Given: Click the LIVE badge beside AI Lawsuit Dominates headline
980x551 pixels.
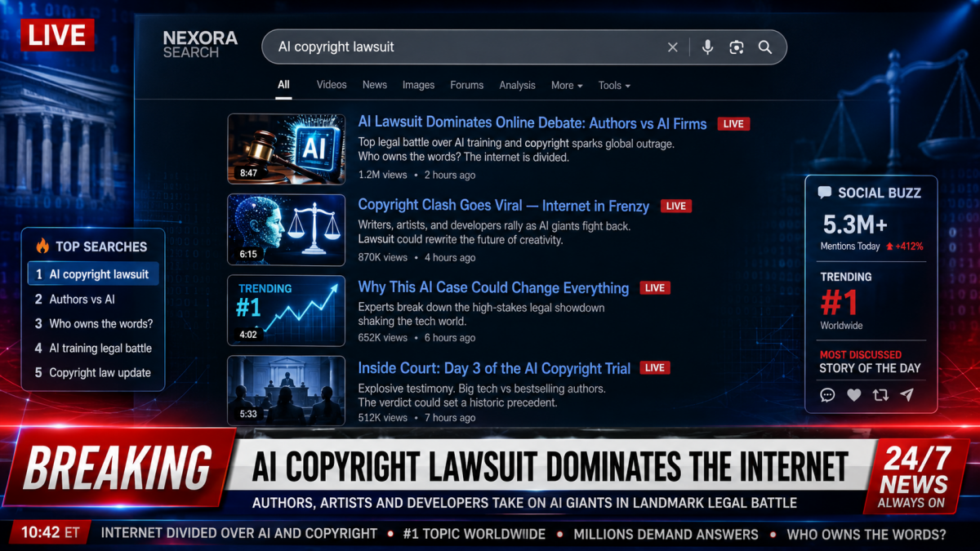Looking at the screenshot, I should pyautogui.click(x=733, y=124).
